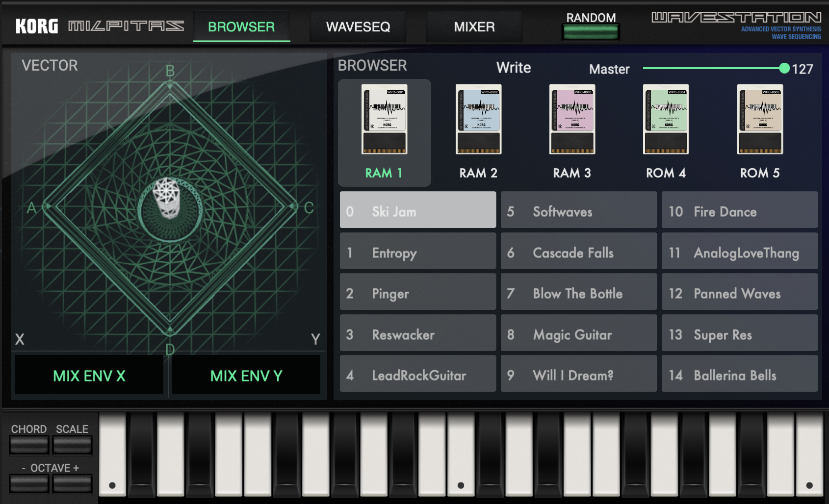Click the Master volume slider handle
Viewport: 829px width, 504px height.
pyautogui.click(x=784, y=68)
